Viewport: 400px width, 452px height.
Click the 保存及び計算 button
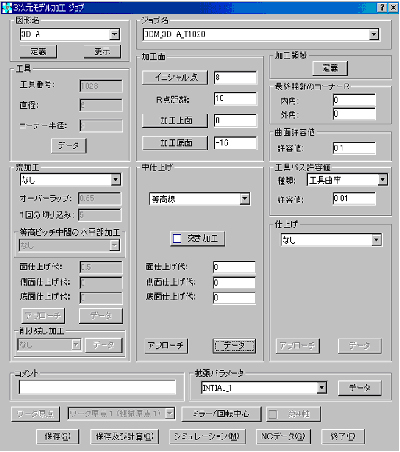pos(124,436)
